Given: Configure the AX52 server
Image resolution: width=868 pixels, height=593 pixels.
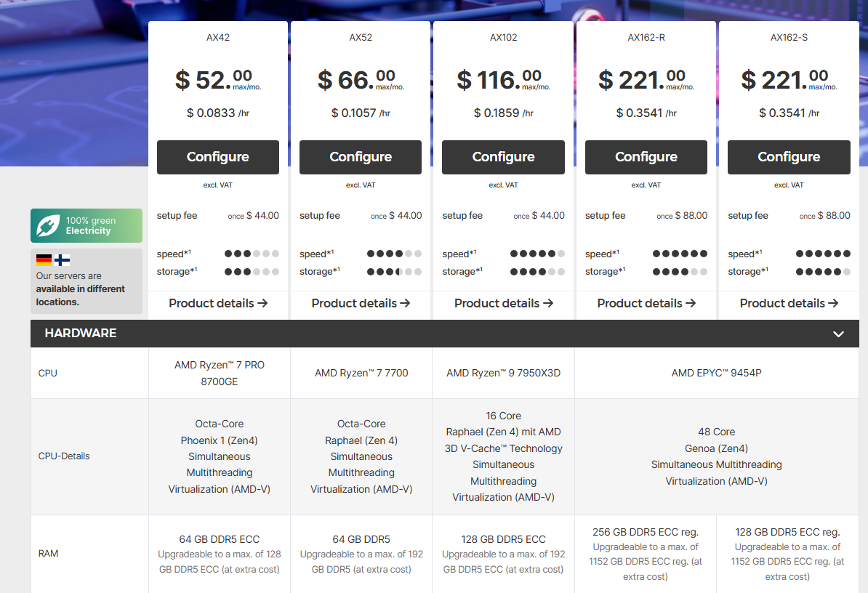Looking at the screenshot, I should click(361, 157).
